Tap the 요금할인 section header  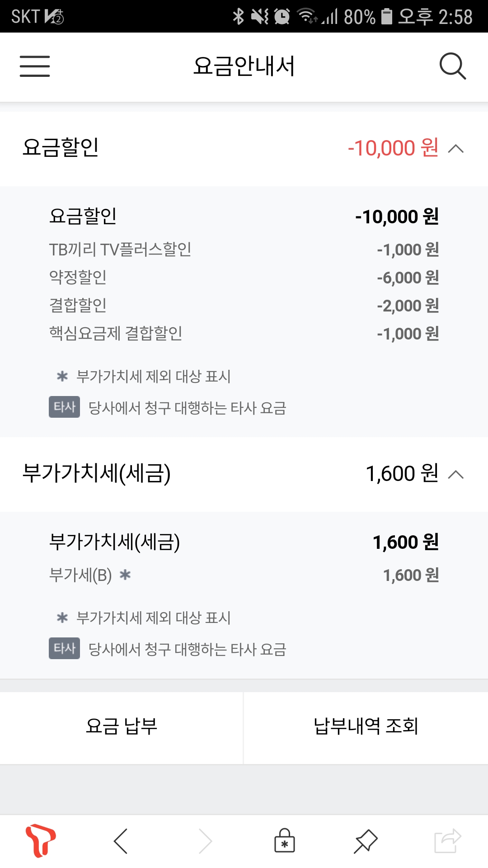click(61, 148)
